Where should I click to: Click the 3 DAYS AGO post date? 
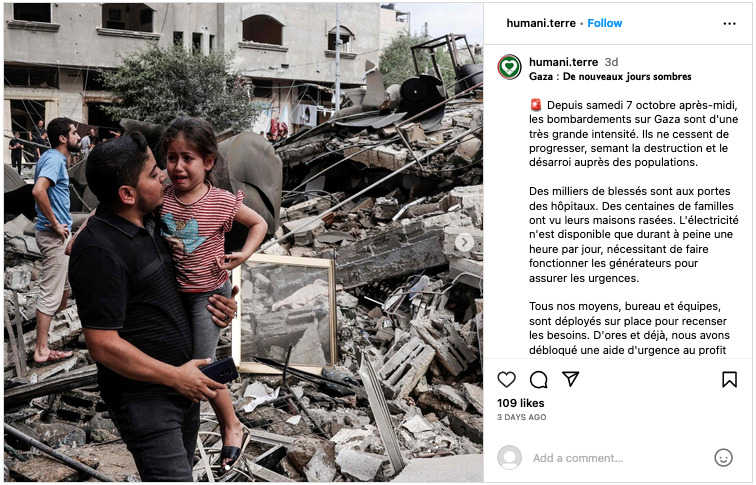(x=522, y=417)
